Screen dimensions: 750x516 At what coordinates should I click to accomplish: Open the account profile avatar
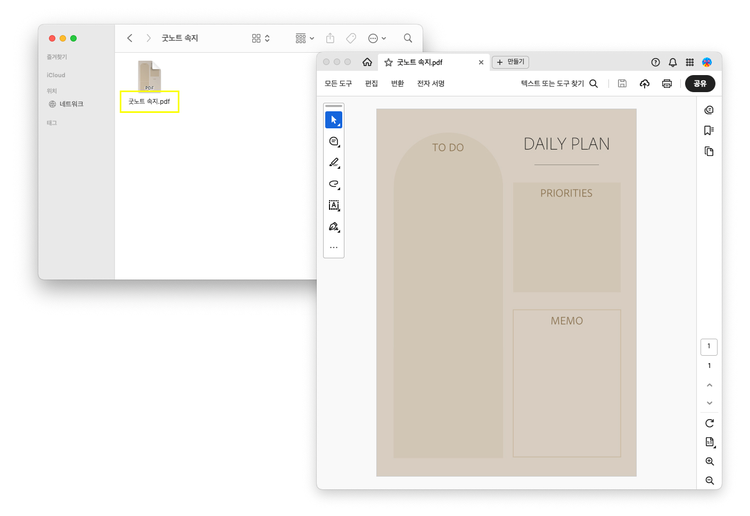[707, 62]
